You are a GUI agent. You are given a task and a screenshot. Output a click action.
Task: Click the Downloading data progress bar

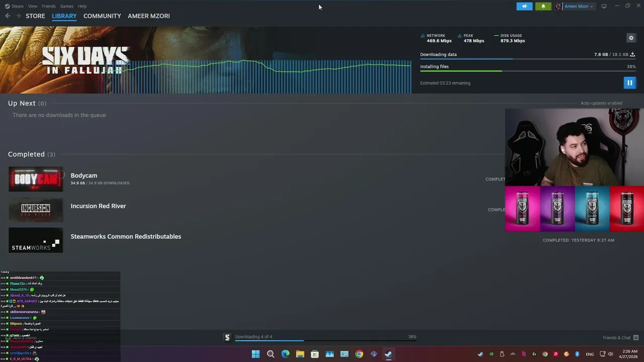pyautogui.click(x=528, y=59)
